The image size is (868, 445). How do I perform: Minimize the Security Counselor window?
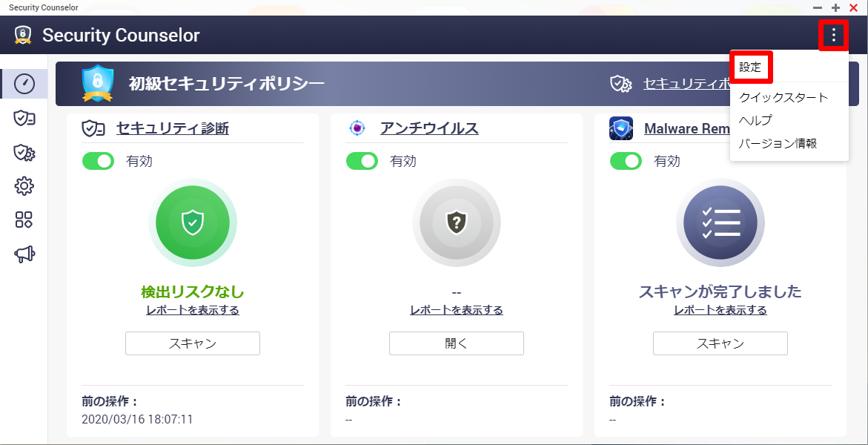click(x=818, y=7)
